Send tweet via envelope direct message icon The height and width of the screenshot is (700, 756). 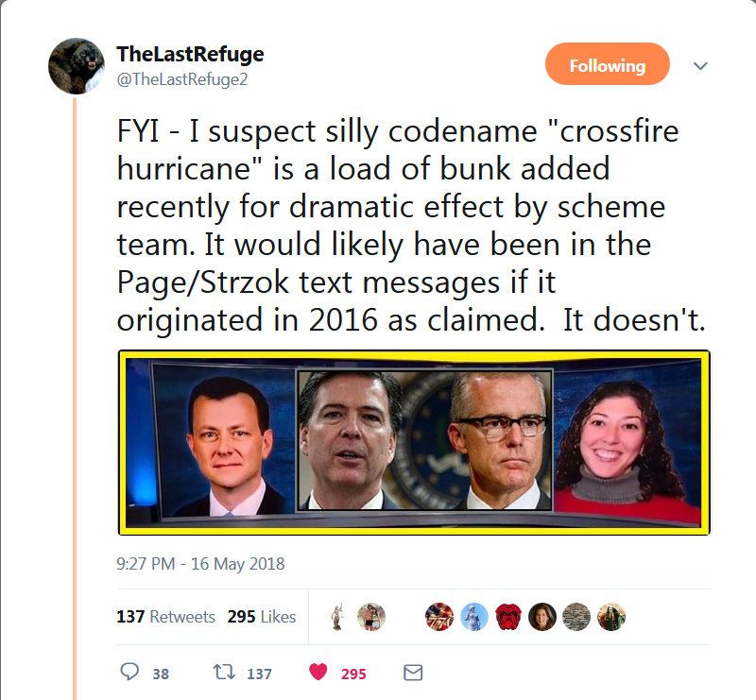click(x=412, y=673)
